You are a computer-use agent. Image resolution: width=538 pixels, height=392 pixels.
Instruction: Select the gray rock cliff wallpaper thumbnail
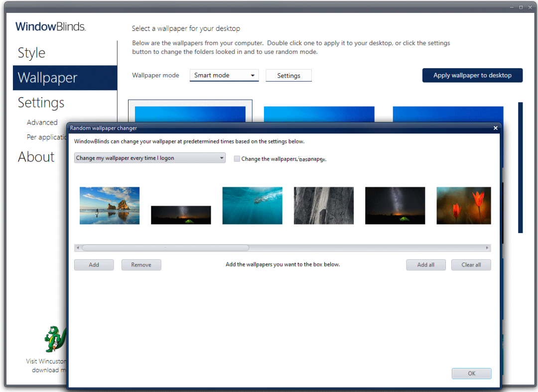coord(324,205)
